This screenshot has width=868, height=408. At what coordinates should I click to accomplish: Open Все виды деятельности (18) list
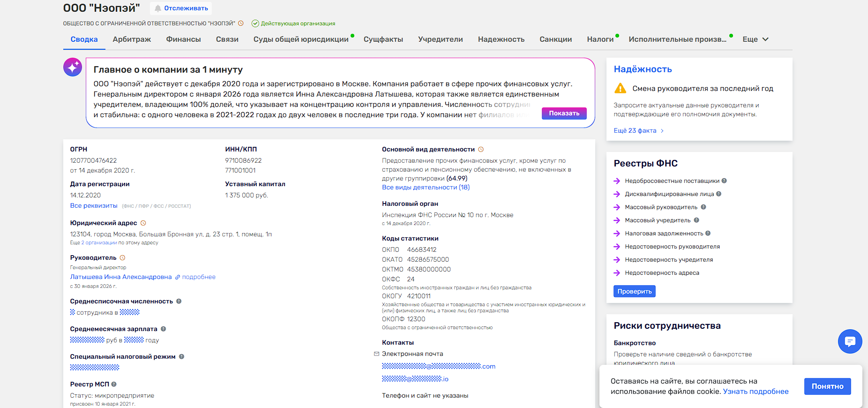[426, 188]
